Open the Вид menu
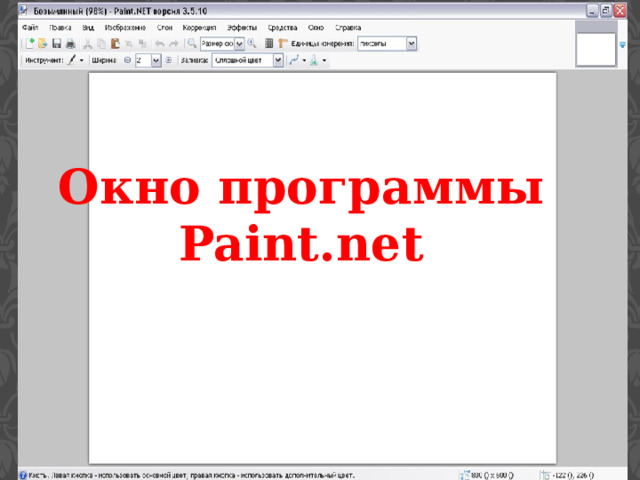Viewport: 640px width, 480px height. click(x=88, y=28)
